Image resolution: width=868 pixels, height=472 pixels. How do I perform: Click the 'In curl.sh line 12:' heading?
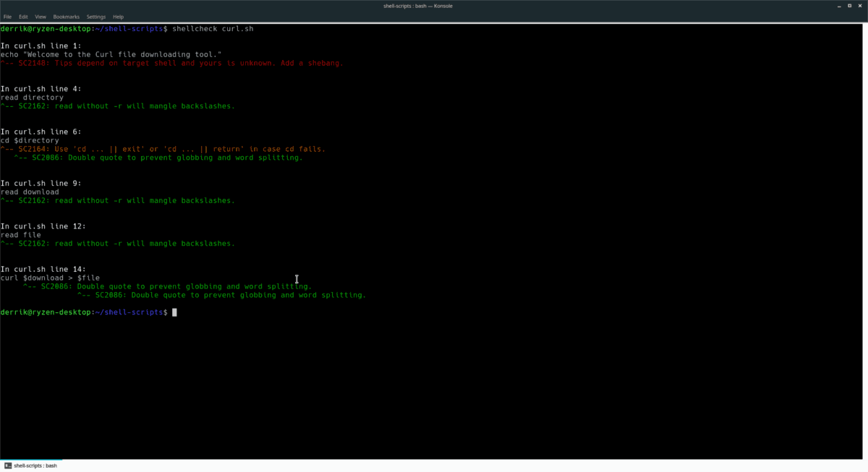[x=43, y=226]
